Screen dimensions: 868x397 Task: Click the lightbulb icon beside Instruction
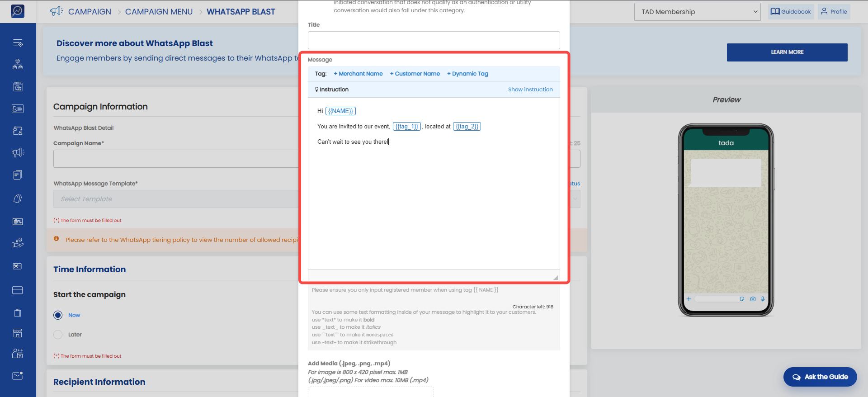[316, 90]
